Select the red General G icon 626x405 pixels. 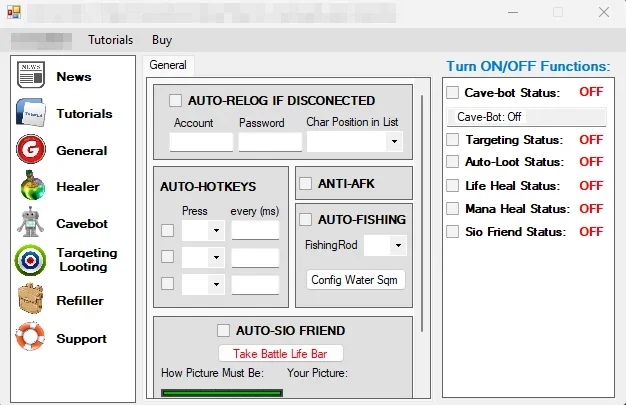31,149
